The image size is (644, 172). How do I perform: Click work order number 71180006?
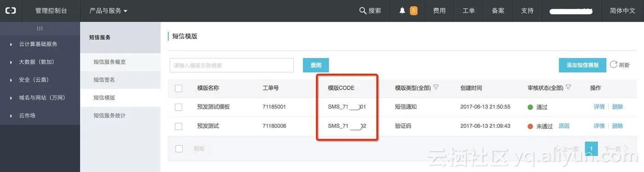tap(274, 126)
